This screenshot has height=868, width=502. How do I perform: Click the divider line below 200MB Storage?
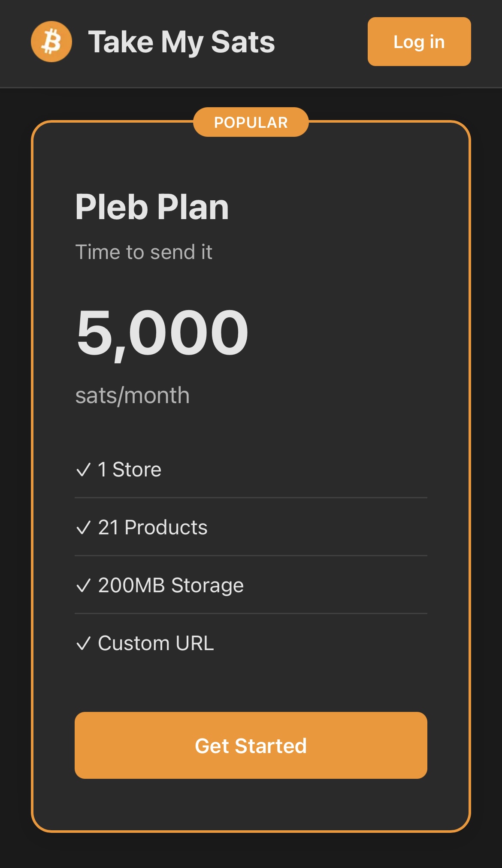click(251, 614)
